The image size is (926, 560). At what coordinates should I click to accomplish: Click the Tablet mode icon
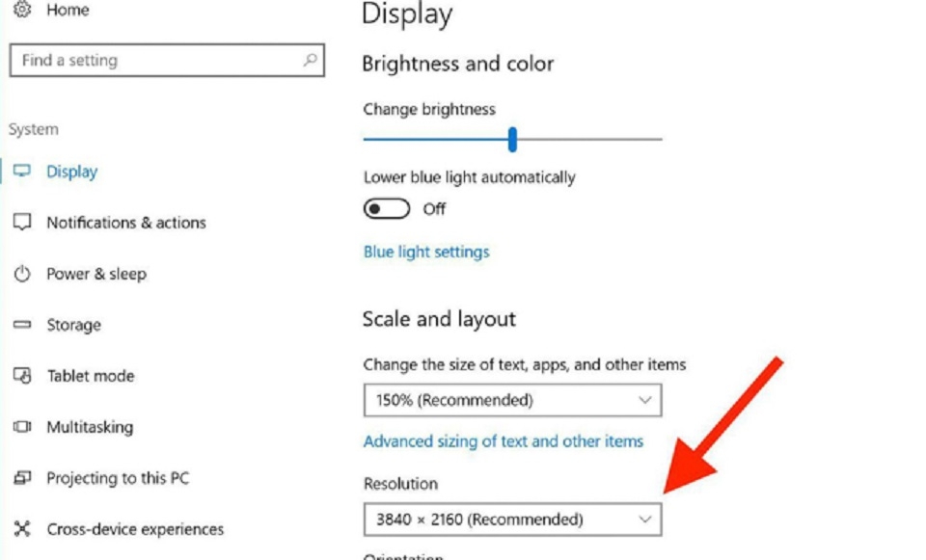click(x=22, y=376)
